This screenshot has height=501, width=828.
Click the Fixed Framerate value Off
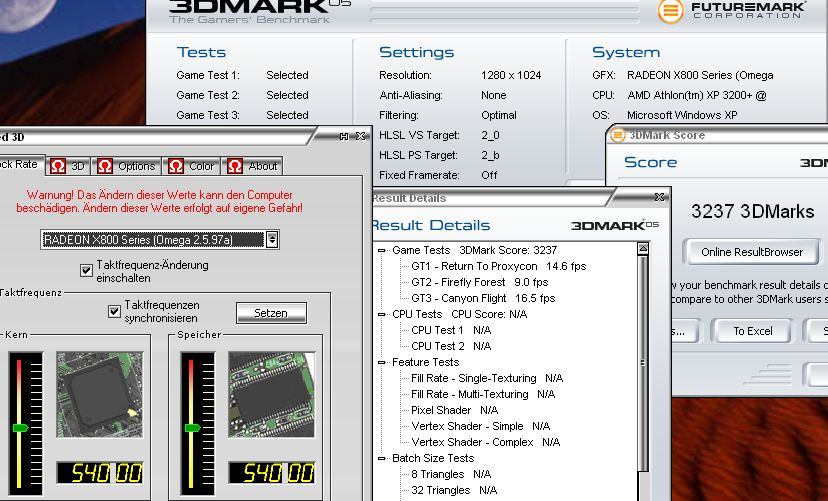tap(489, 175)
